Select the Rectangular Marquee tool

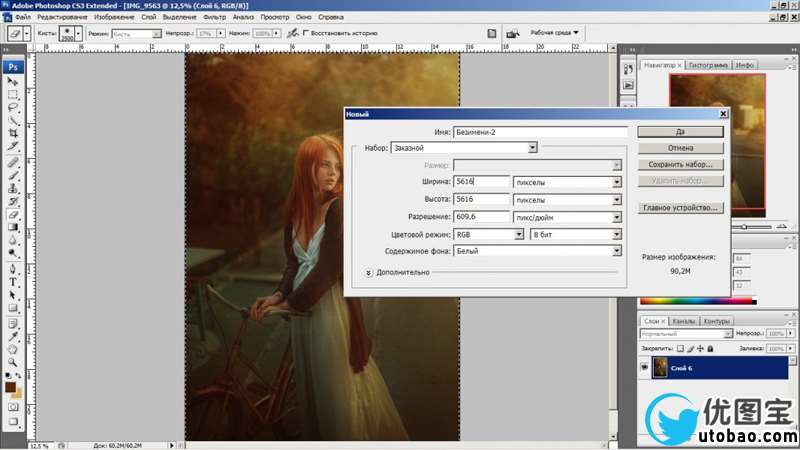click(x=13, y=95)
